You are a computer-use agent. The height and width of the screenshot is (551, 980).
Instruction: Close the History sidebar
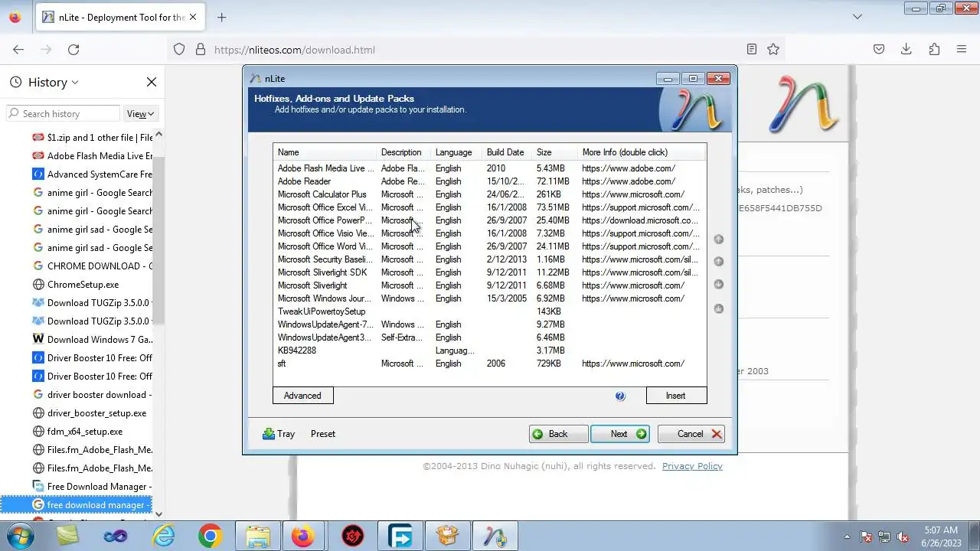click(152, 82)
